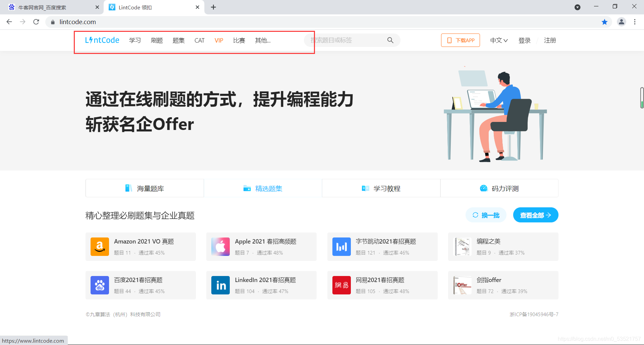Open the 编程之美 card title

[488, 241]
